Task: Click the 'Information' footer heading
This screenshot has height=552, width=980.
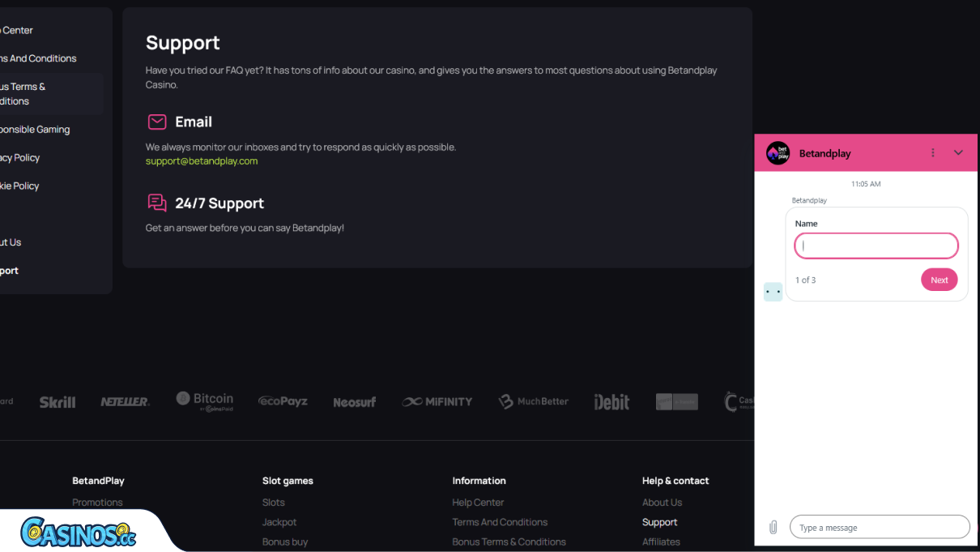Action: (479, 481)
